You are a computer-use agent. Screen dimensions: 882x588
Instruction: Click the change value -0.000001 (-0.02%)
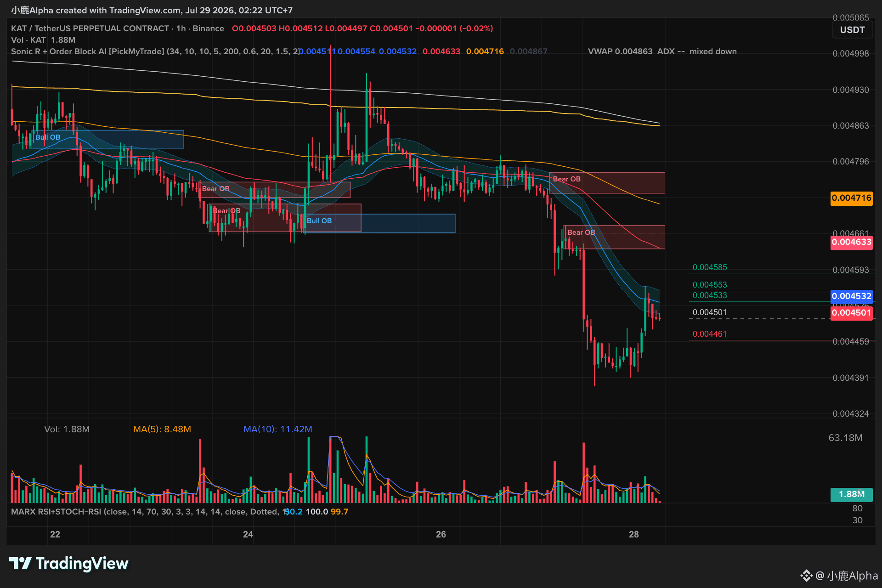[454, 28]
